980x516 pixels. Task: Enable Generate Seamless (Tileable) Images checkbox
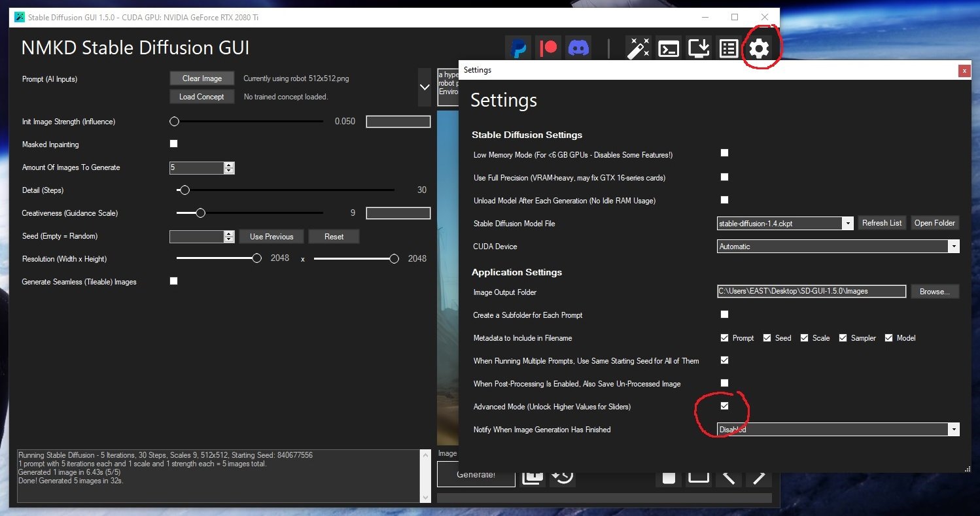click(x=173, y=281)
